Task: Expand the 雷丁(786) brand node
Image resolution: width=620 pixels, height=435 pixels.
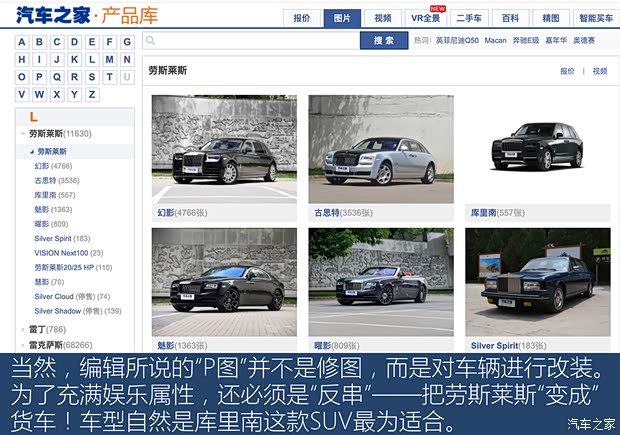Action: click(x=23, y=329)
